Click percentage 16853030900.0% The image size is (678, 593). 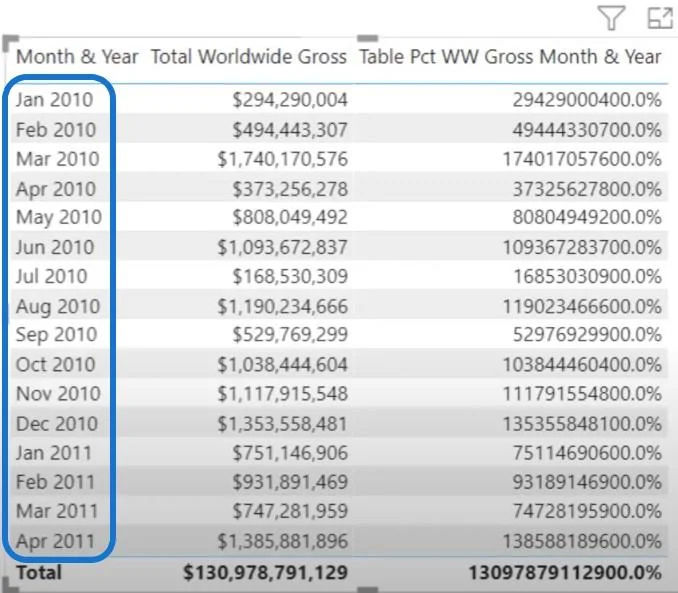click(587, 276)
